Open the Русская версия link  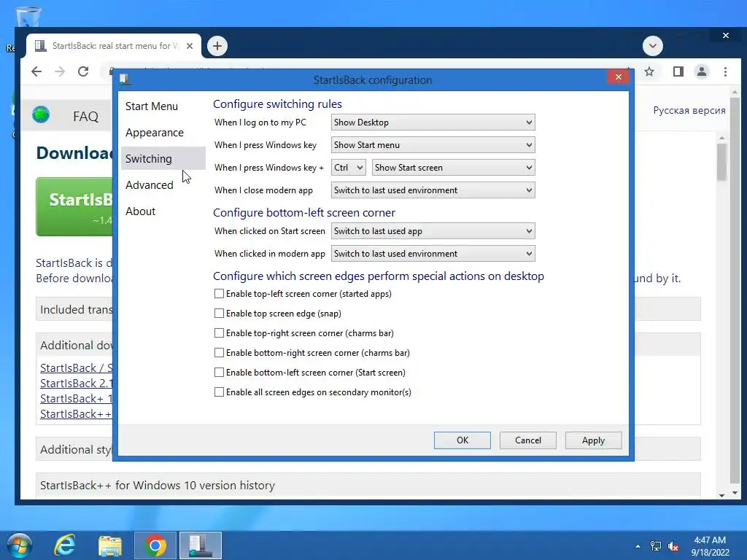click(689, 111)
